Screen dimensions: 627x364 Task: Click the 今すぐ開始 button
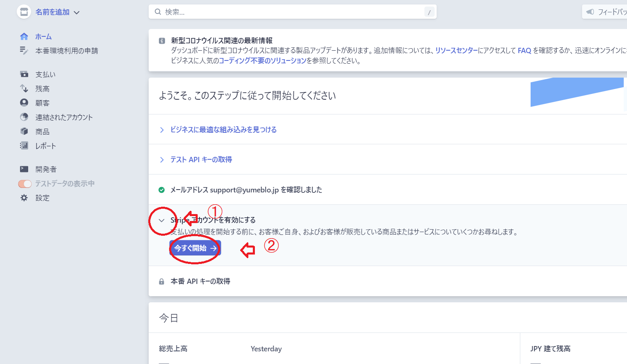[x=195, y=248]
